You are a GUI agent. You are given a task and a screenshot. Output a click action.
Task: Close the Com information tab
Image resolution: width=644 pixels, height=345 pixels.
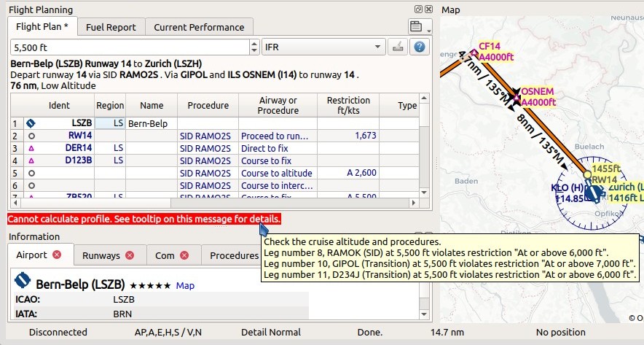point(184,255)
